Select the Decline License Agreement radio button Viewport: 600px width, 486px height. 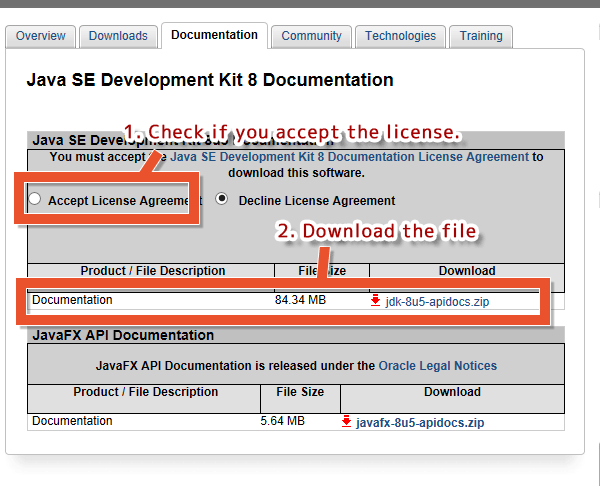(222, 199)
